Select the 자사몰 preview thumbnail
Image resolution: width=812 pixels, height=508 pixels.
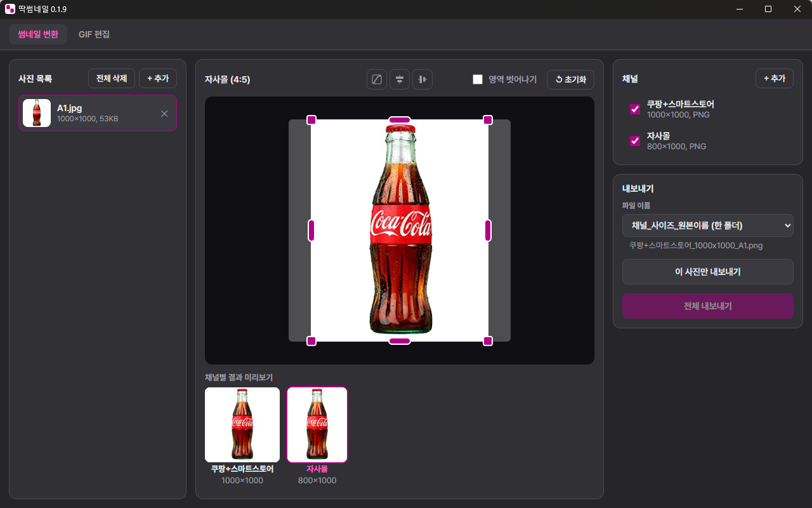tap(317, 425)
